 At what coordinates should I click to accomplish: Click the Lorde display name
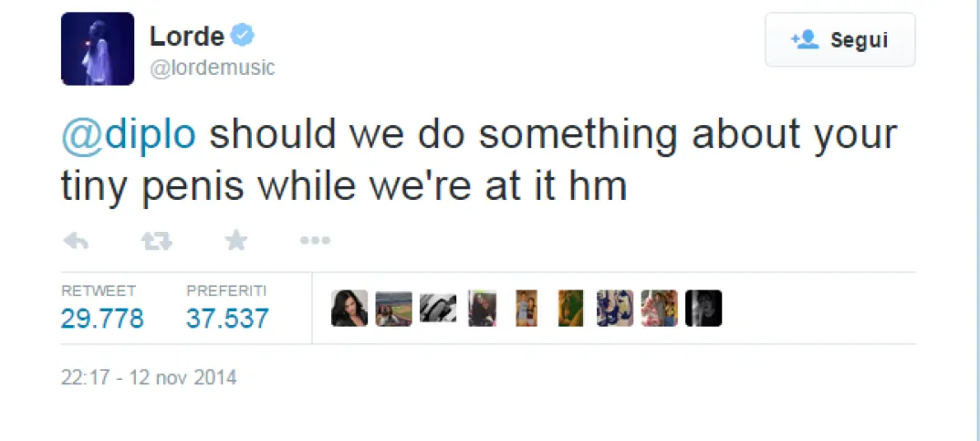click(x=186, y=36)
